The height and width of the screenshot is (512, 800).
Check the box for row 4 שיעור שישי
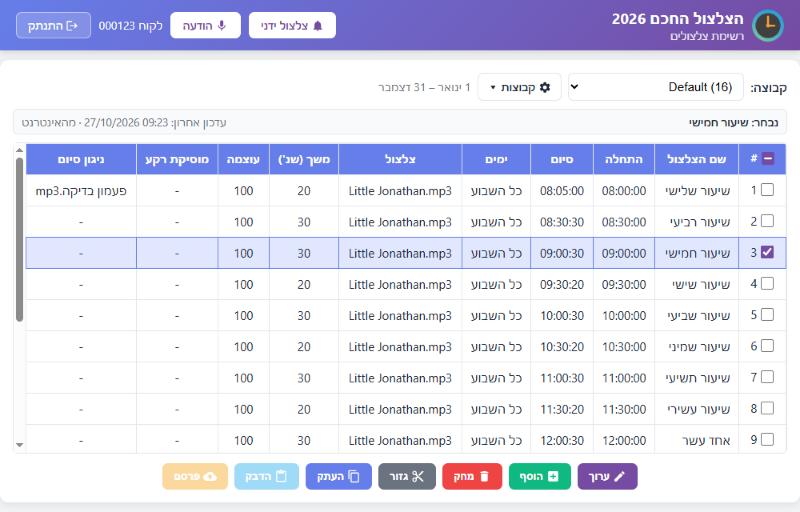click(x=767, y=284)
